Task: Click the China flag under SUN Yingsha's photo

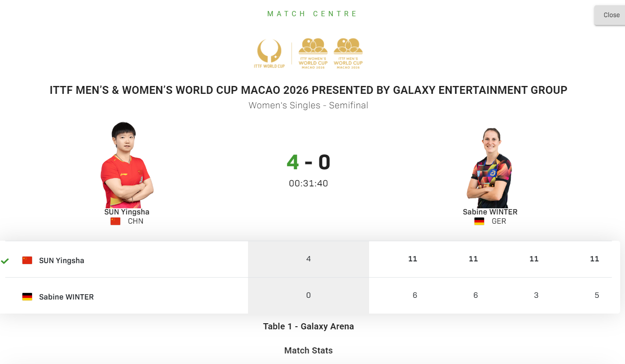Action: pyautogui.click(x=115, y=221)
